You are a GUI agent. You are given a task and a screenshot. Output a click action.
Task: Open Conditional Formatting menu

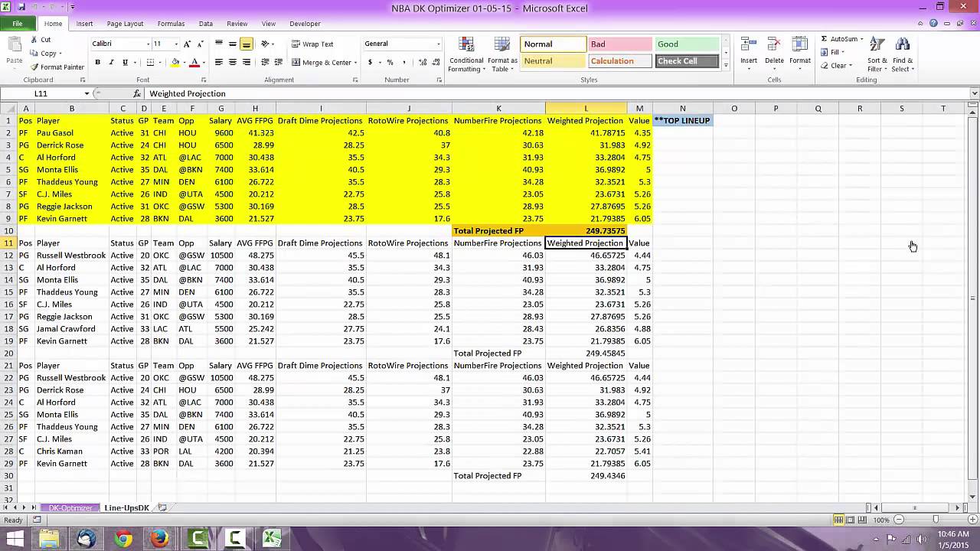pyautogui.click(x=466, y=54)
